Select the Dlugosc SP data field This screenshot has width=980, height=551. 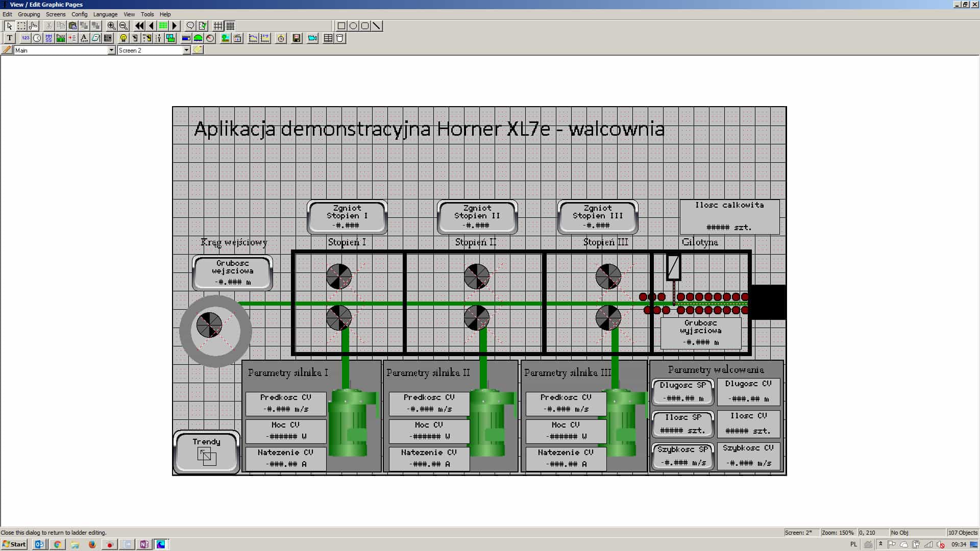682,392
